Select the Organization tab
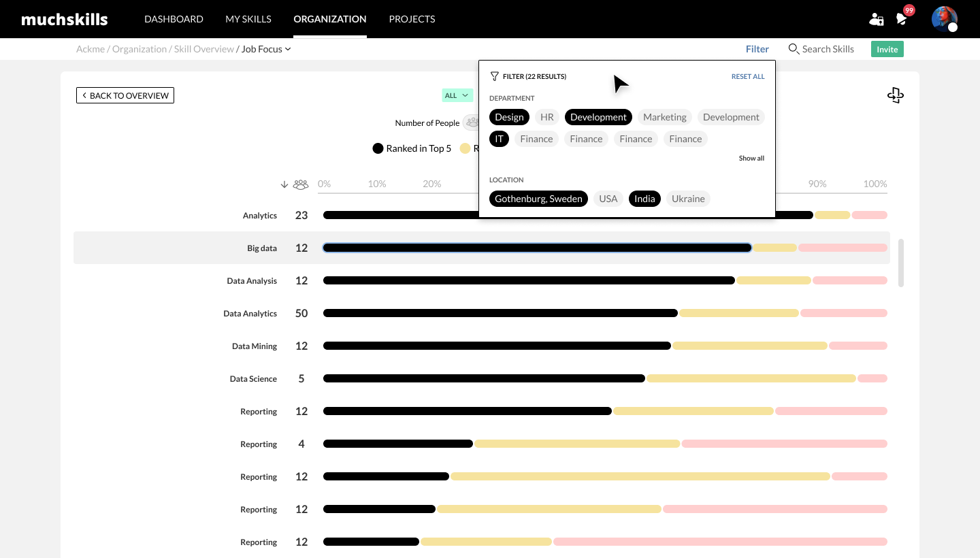Viewport: 980px width, 558px height. [x=330, y=19]
